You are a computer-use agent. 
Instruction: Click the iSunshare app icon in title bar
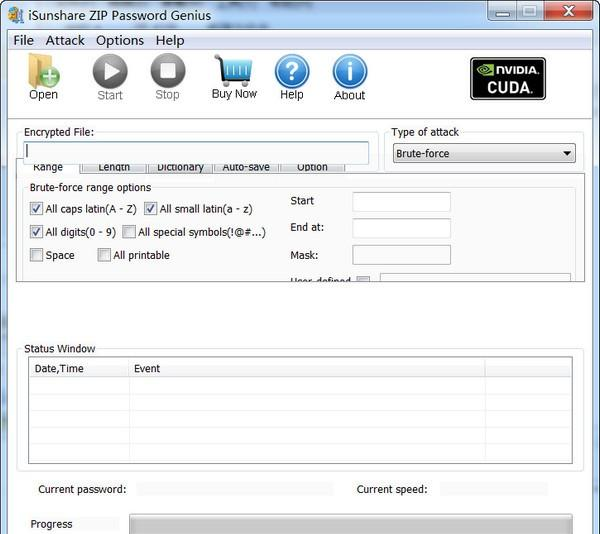(16, 15)
